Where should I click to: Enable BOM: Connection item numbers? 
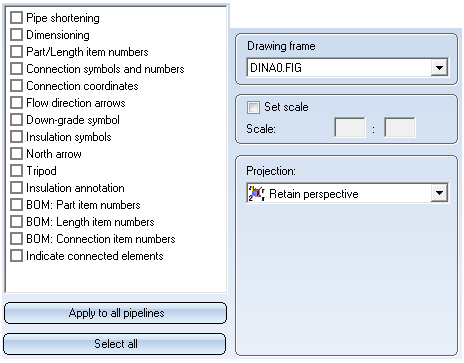pos(16,239)
